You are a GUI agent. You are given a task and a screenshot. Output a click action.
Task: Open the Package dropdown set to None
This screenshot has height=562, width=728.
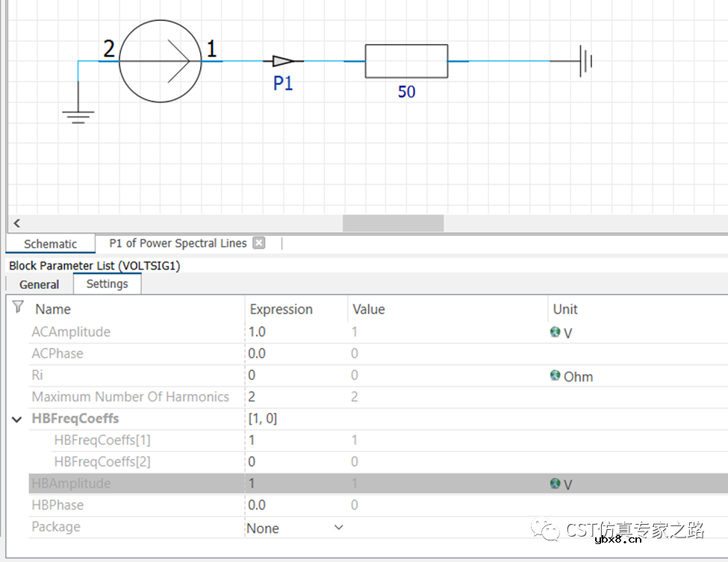(x=338, y=528)
